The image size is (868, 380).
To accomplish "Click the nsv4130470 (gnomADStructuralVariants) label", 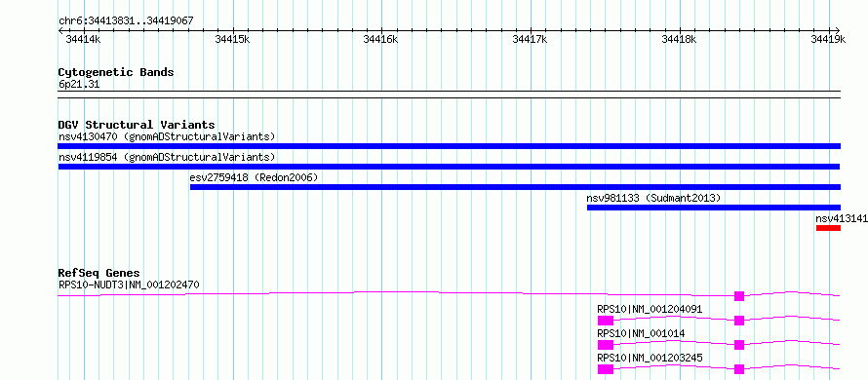I will tap(167, 136).
